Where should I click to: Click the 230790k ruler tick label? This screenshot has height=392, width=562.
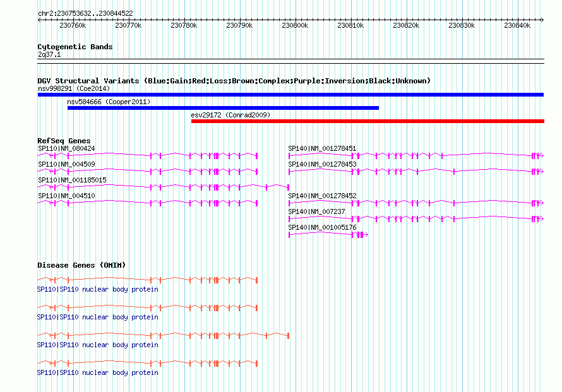click(x=239, y=25)
